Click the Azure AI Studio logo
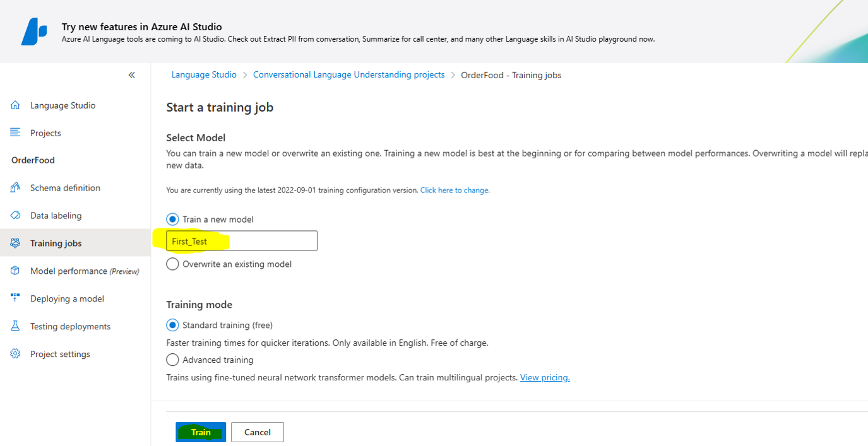This screenshot has height=446, width=868. tap(34, 32)
